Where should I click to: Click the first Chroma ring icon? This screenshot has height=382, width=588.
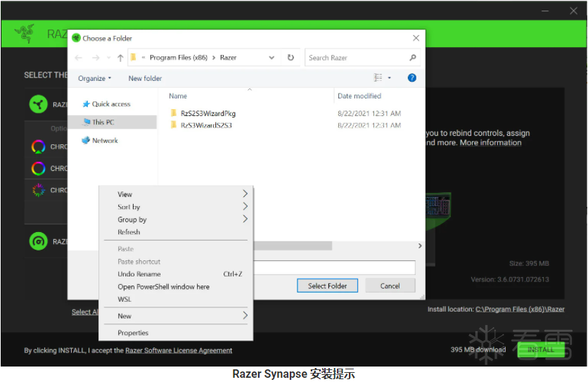(38, 147)
